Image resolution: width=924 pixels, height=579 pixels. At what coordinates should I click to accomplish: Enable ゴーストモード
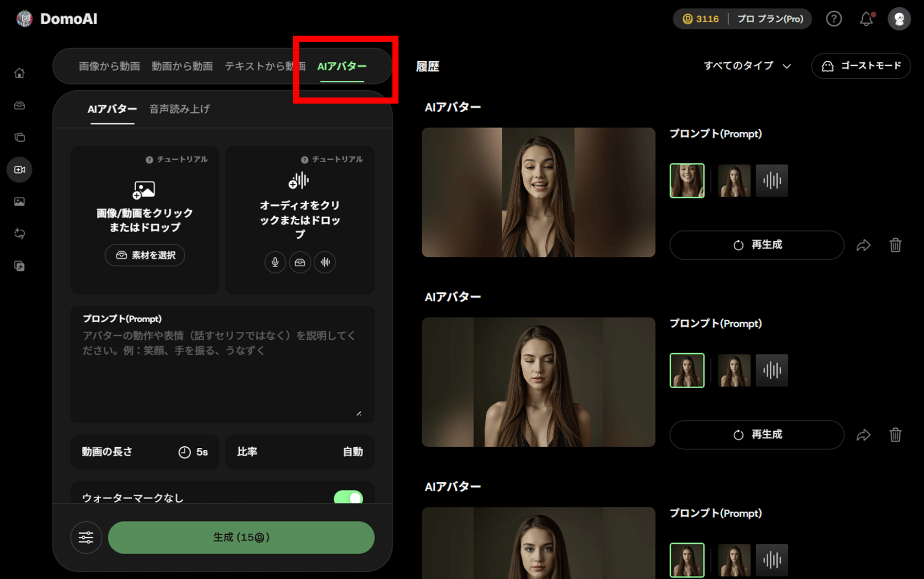861,66
